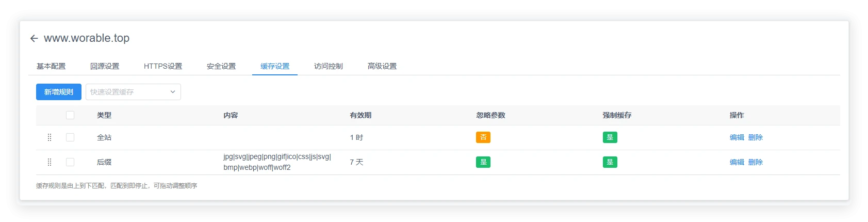Viewport: 868px width, 222px height.
Task: Click the orange 否 badge in 全站 row
Action: pos(483,137)
